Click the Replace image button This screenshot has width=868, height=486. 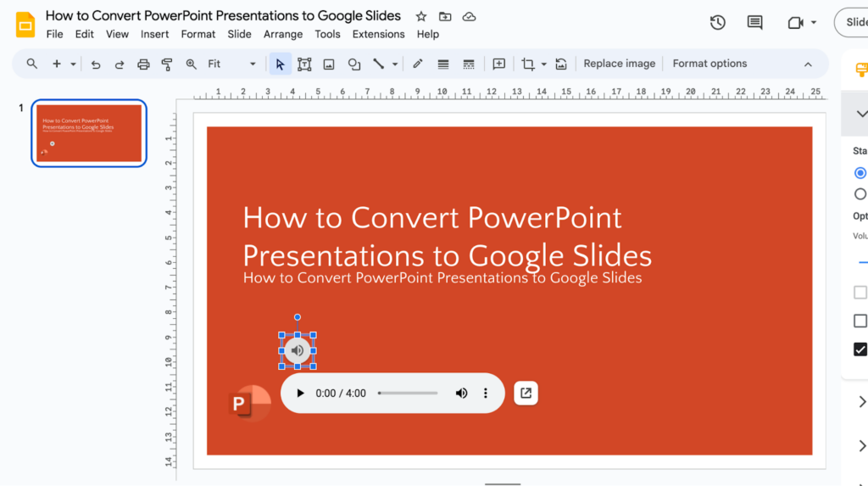coord(620,64)
